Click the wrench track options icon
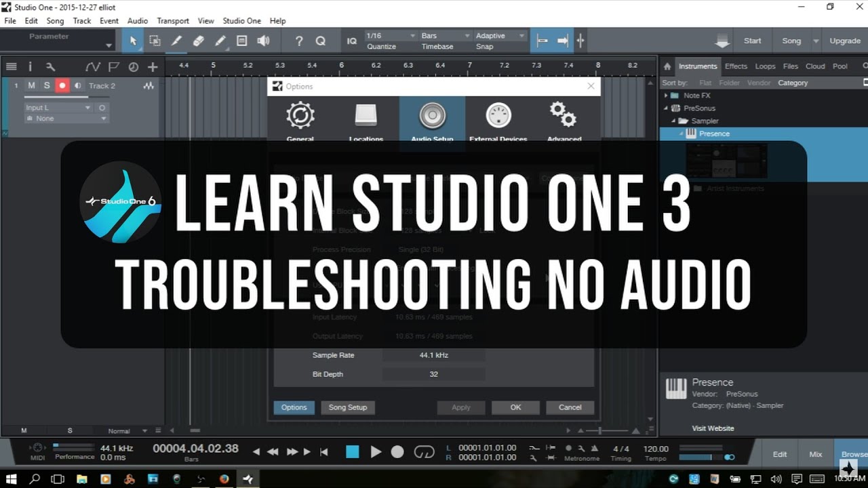Image resolution: width=868 pixels, height=488 pixels. pos(50,66)
